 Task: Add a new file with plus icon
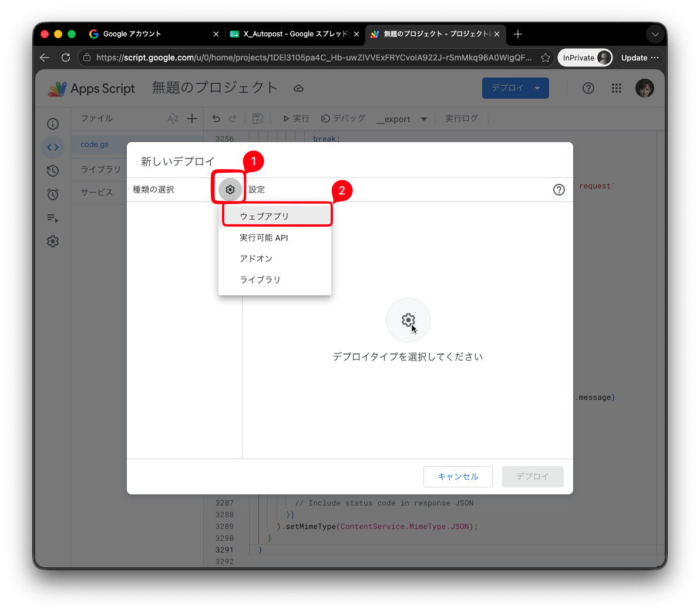pos(192,119)
